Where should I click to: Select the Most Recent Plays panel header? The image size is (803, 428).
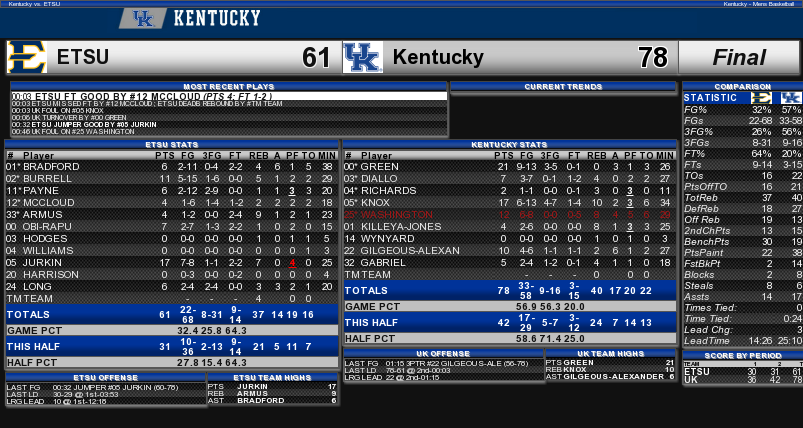229,86
